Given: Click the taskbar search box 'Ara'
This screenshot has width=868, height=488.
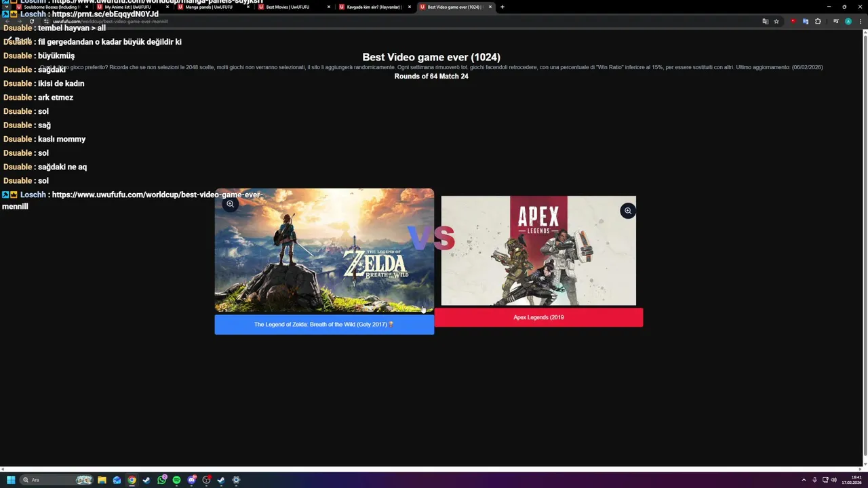Looking at the screenshot, I should click(x=56, y=480).
